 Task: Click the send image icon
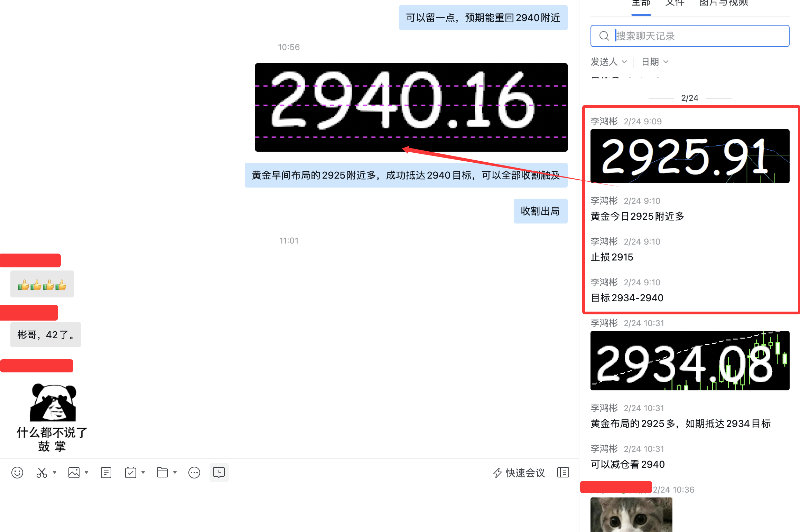74,473
